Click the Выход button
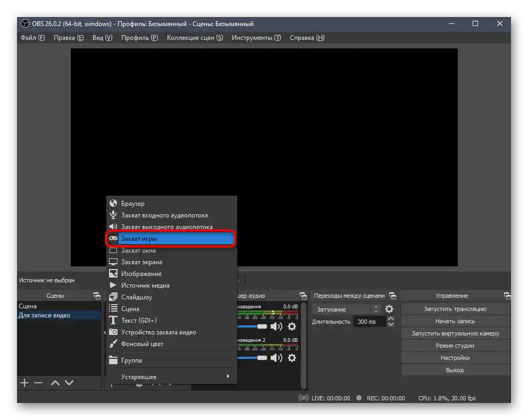This screenshot has width=528, height=420. 455,370
